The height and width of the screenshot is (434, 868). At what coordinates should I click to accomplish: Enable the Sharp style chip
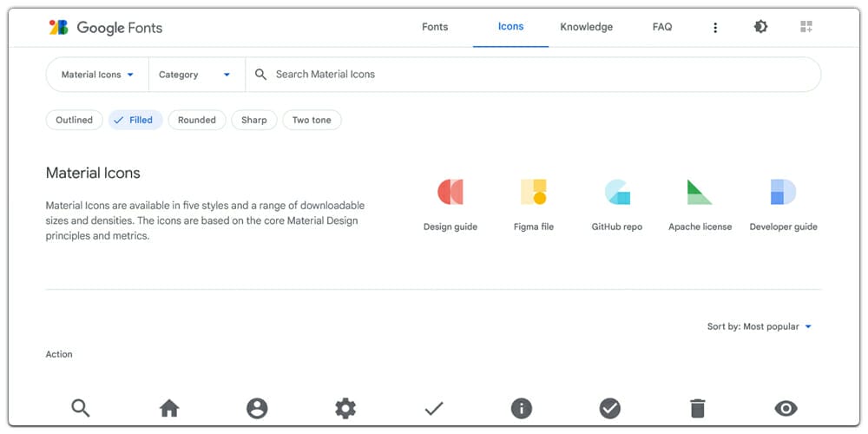(x=254, y=120)
